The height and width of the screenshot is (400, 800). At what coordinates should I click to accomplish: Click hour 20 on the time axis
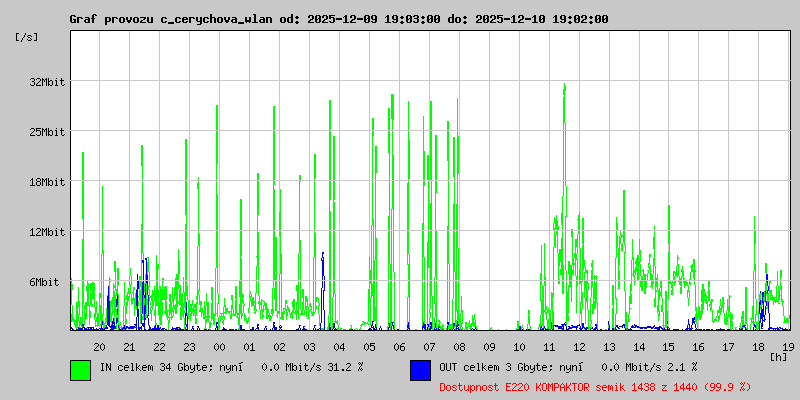[x=99, y=346]
